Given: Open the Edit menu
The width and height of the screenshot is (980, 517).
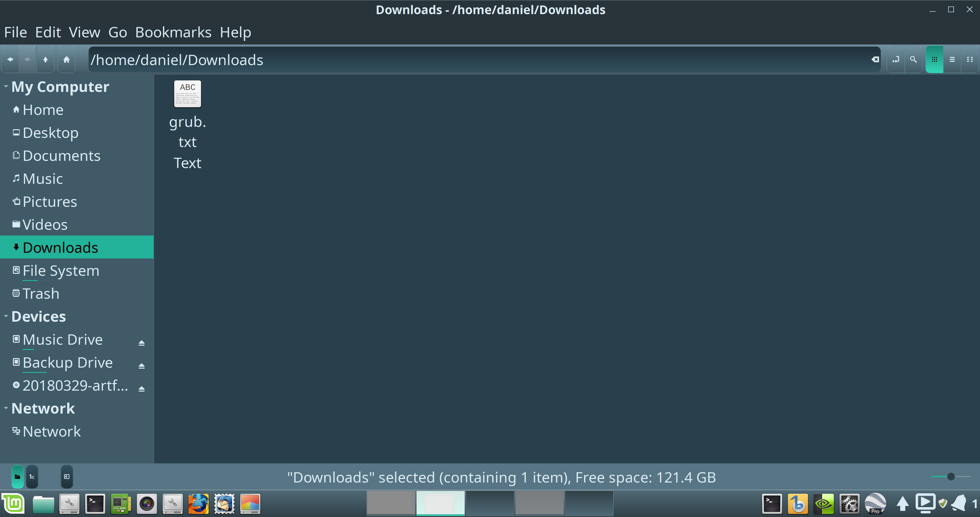Looking at the screenshot, I should point(48,32).
